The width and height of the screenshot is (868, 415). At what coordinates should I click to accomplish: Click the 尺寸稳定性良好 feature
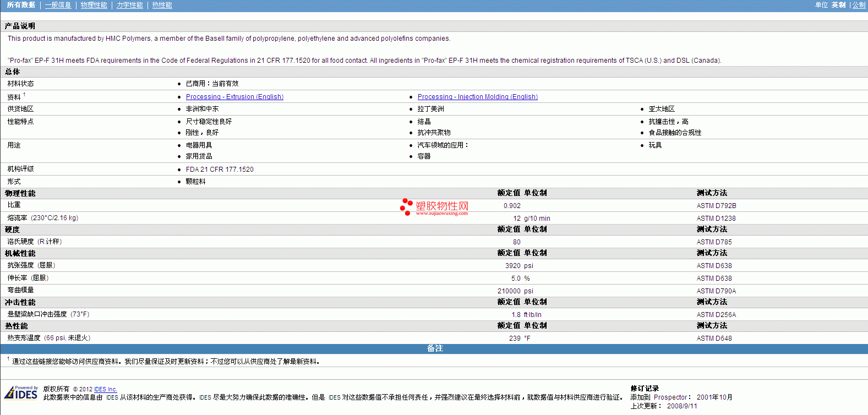(x=209, y=122)
